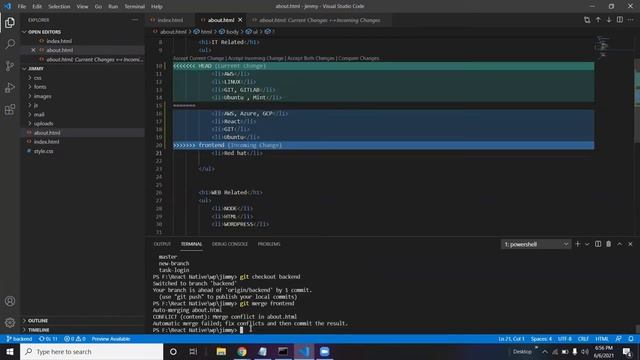
Task: Expand the css folder
Action: point(38,78)
